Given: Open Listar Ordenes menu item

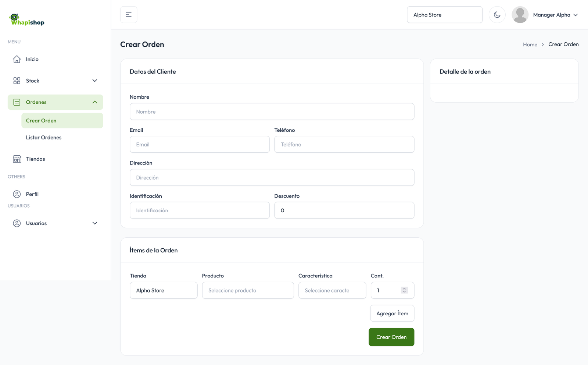Looking at the screenshot, I should tap(44, 138).
